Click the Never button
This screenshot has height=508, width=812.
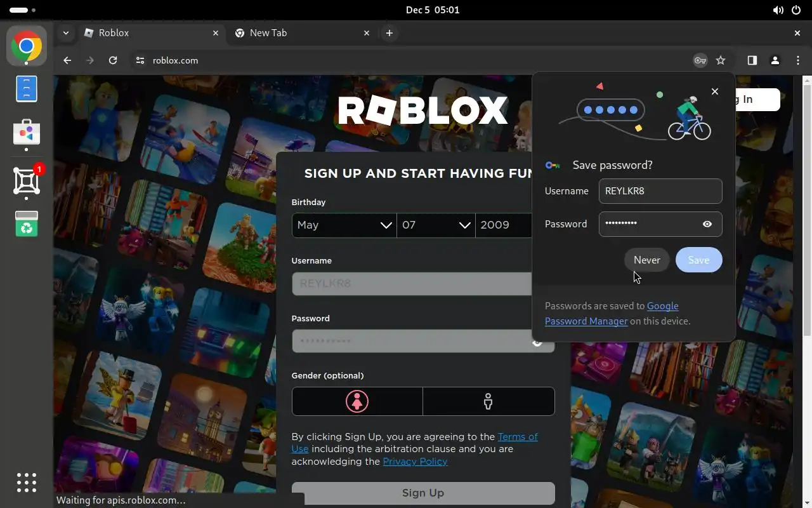(647, 260)
